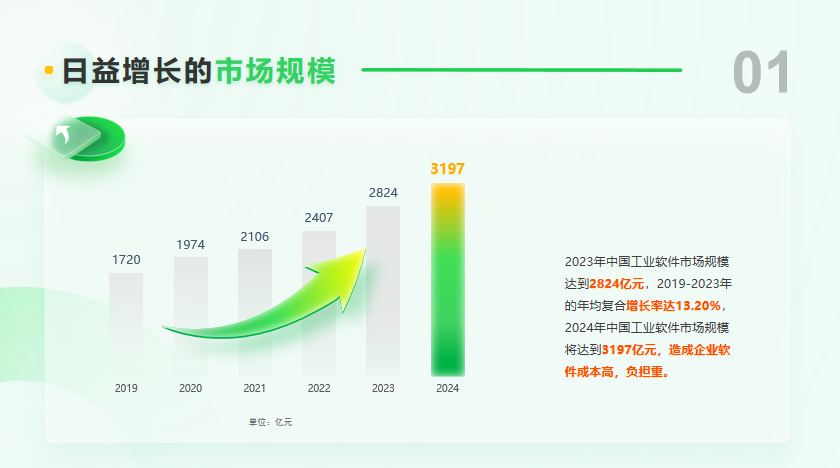
Task: Click the gray 2023 bar
Action: click(x=383, y=290)
